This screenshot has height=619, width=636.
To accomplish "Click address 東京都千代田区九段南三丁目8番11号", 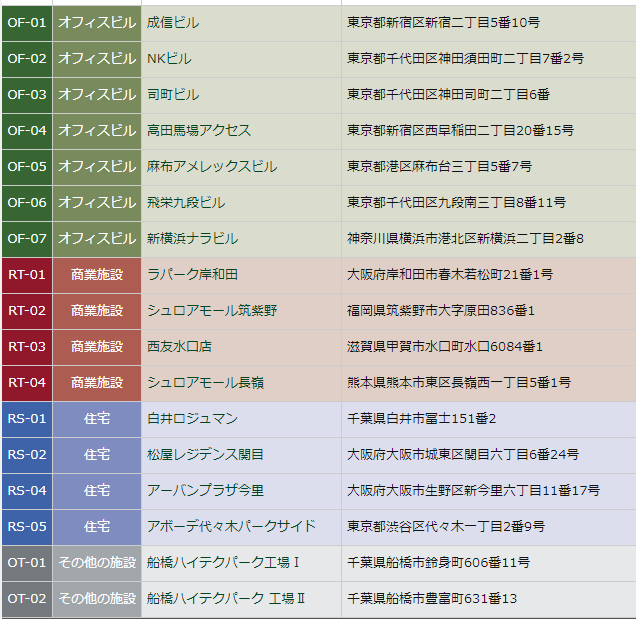I will tap(456, 203).
